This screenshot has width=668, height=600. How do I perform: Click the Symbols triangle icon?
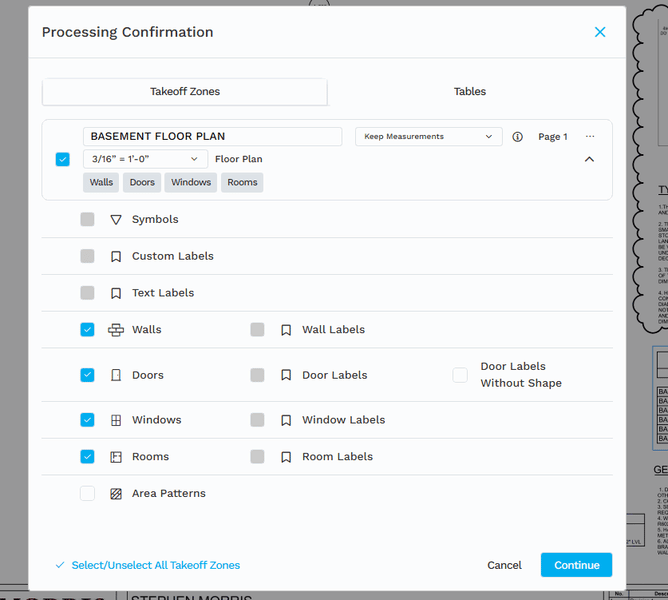point(116,220)
